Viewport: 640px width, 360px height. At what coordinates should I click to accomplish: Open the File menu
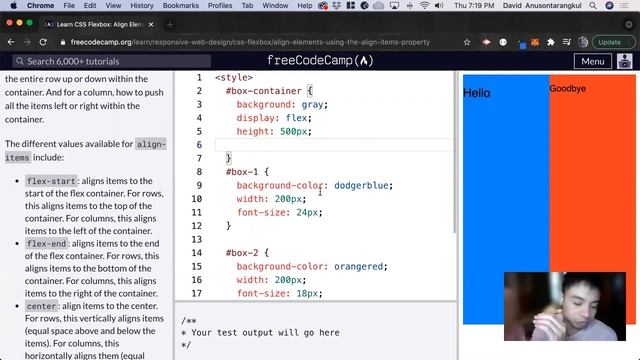click(69, 5)
